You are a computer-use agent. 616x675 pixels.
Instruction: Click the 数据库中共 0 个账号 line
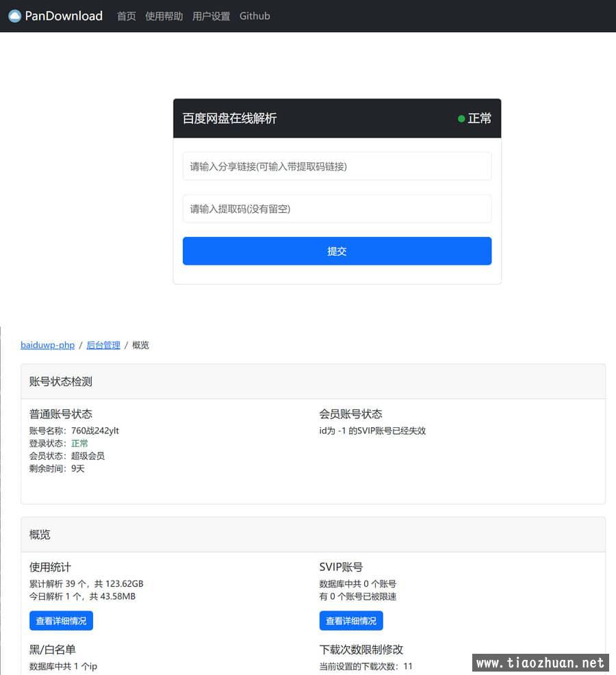358,584
